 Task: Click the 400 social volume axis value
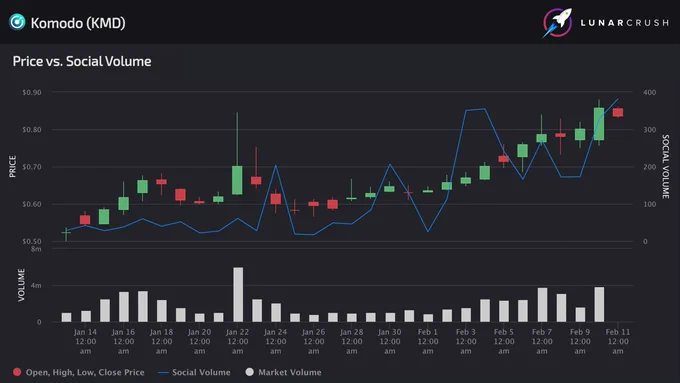tap(650, 92)
